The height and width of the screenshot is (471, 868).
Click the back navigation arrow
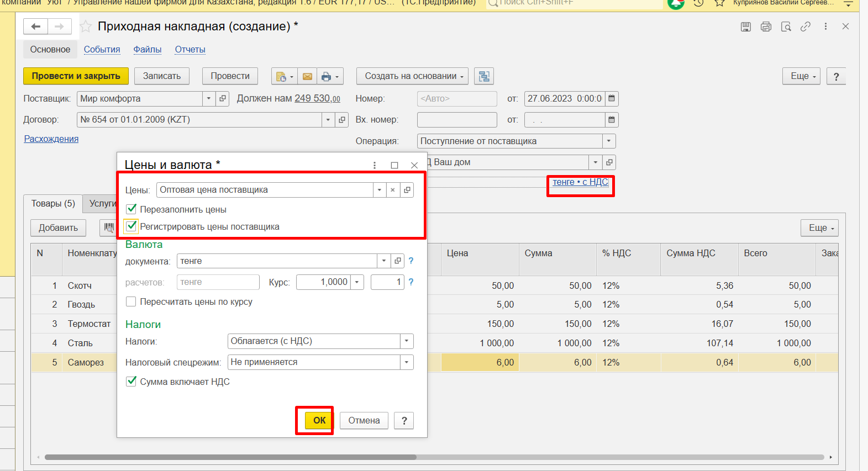pyautogui.click(x=36, y=27)
